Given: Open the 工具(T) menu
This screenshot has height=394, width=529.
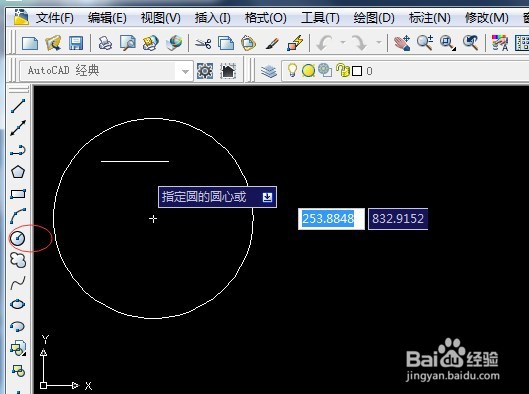Looking at the screenshot, I should 320,18.
